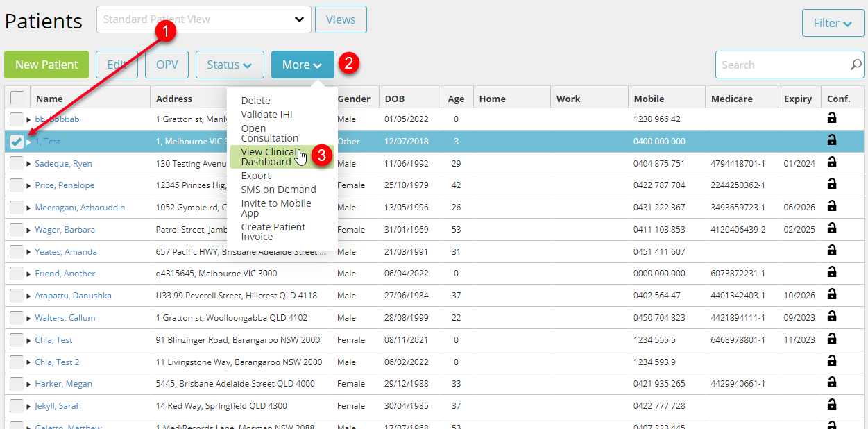The image size is (868, 429).
Task: Click the lock icon in Chia, Test row
Action: pyautogui.click(x=832, y=339)
